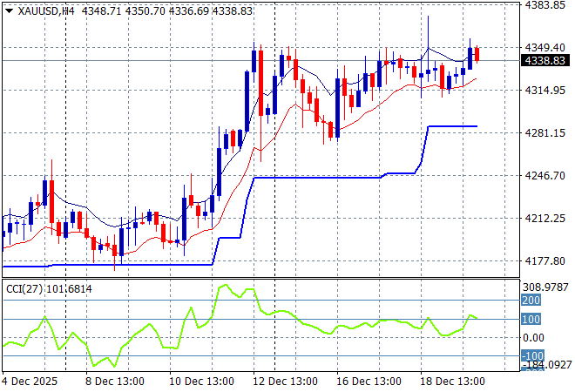The height and width of the screenshot is (392, 575).
Task: Click the 10 Dec 13:00 time label
Action: [x=202, y=382]
